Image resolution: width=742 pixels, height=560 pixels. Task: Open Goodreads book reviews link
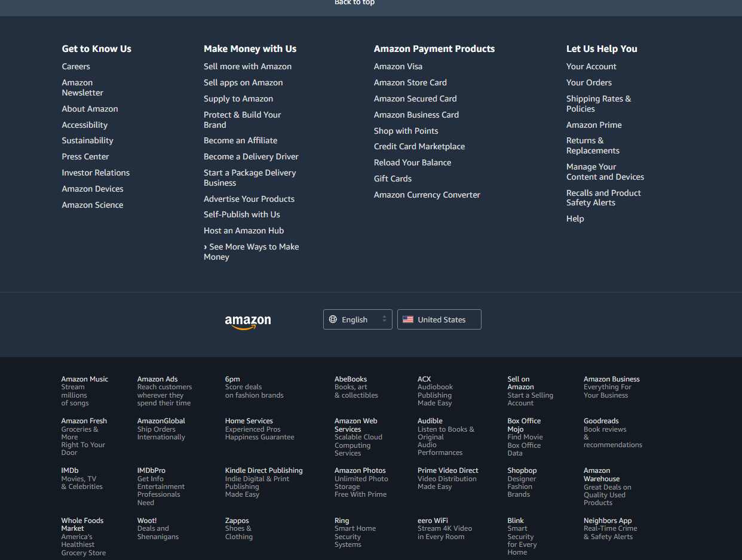click(x=613, y=433)
